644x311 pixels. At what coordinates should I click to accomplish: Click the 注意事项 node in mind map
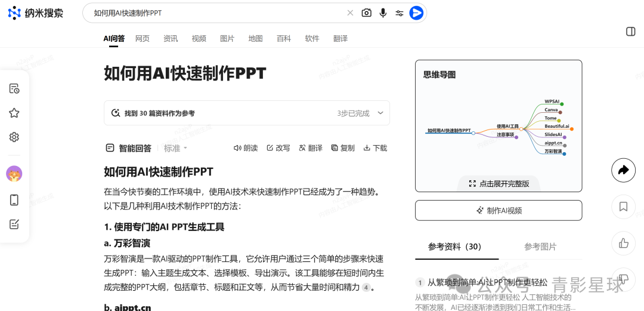coord(505,134)
